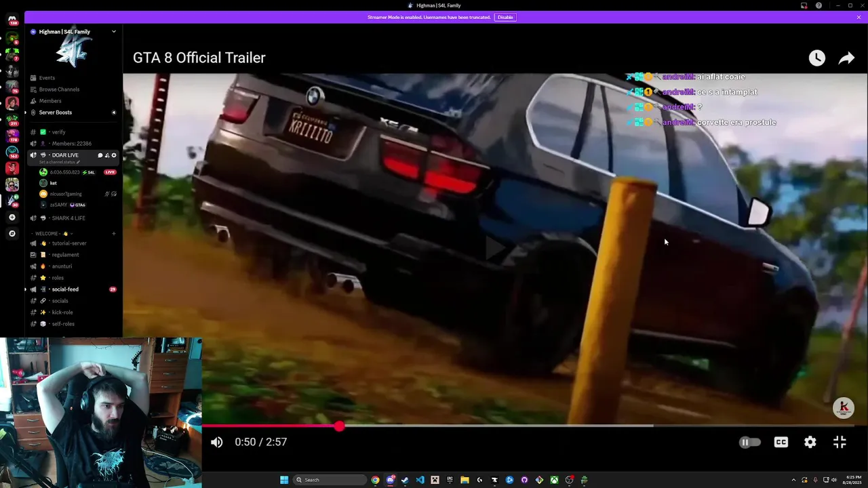Set a channel status link
868x488 pixels.
click(x=59, y=163)
